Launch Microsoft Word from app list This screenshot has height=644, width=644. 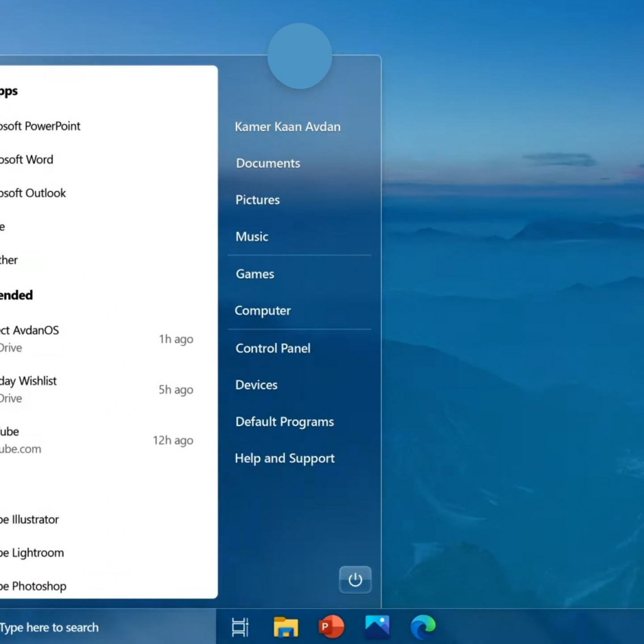[26, 160]
